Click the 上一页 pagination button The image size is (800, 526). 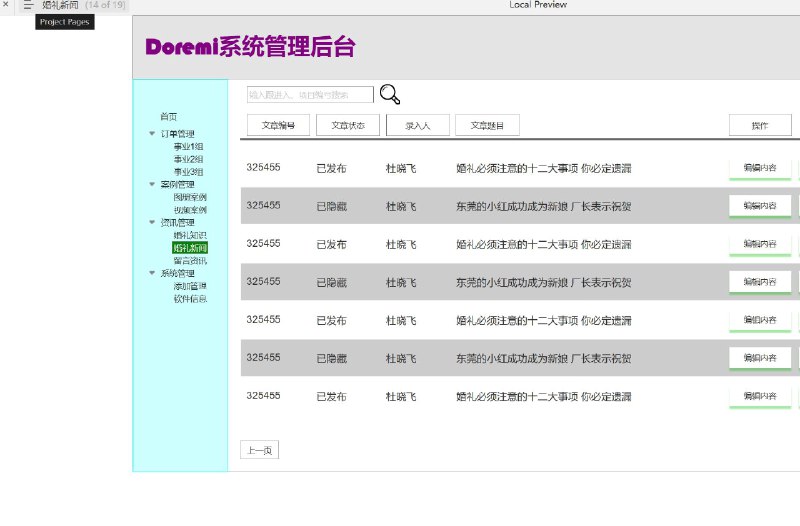coord(260,450)
